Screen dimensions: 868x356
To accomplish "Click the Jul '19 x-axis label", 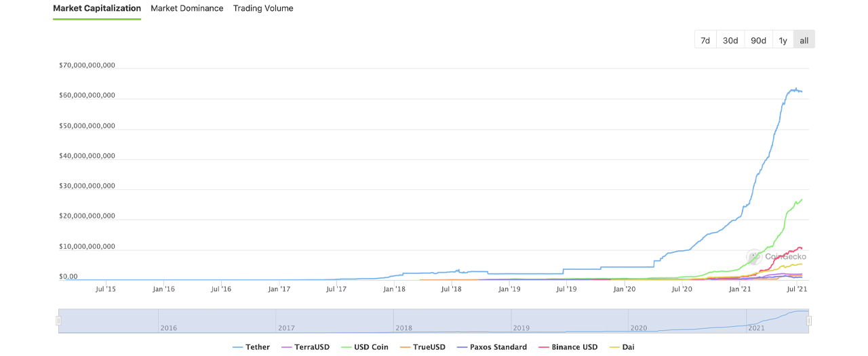I will pos(566,289).
